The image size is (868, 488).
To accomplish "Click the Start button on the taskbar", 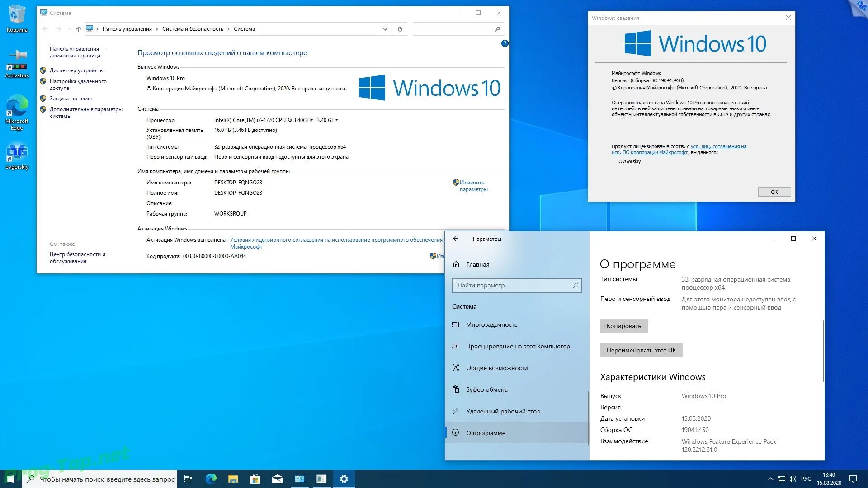I will point(10,479).
